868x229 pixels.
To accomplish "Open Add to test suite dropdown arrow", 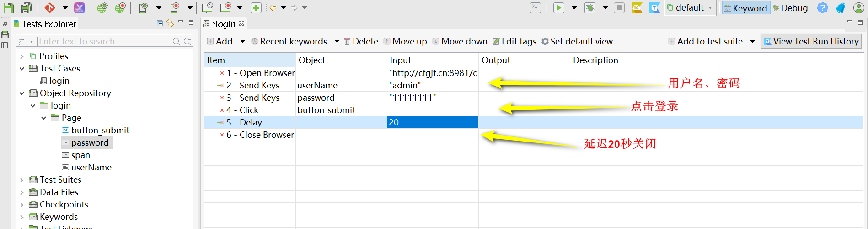I will tap(752, 41).
